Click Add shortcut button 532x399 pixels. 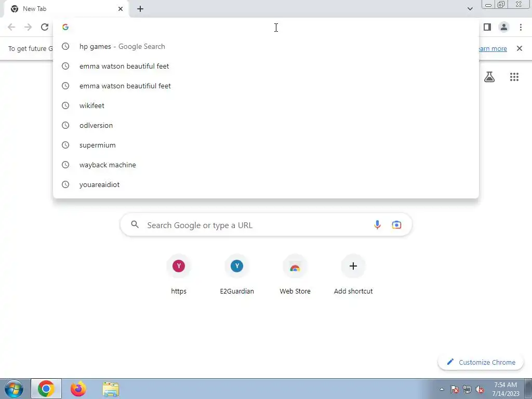coord(353,275)
